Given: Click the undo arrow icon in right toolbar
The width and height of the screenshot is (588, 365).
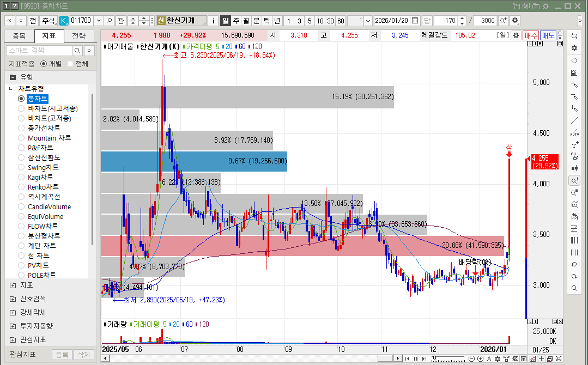Looking at the screenshot, I should coord(574,265).
